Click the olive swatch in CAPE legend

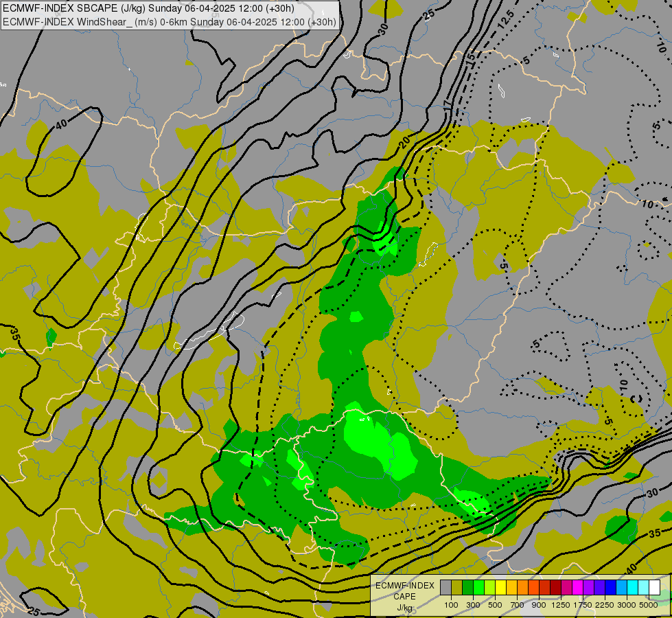(x=457, y=587)
